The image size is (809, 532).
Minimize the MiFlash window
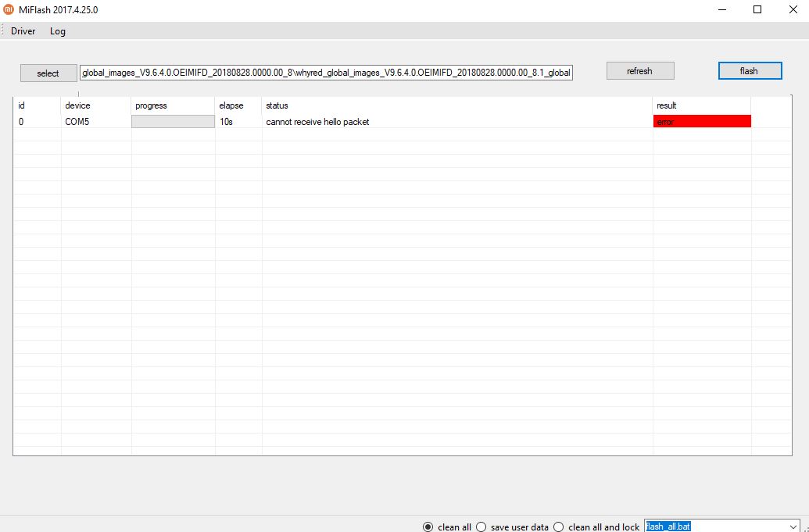click(721, 10)
